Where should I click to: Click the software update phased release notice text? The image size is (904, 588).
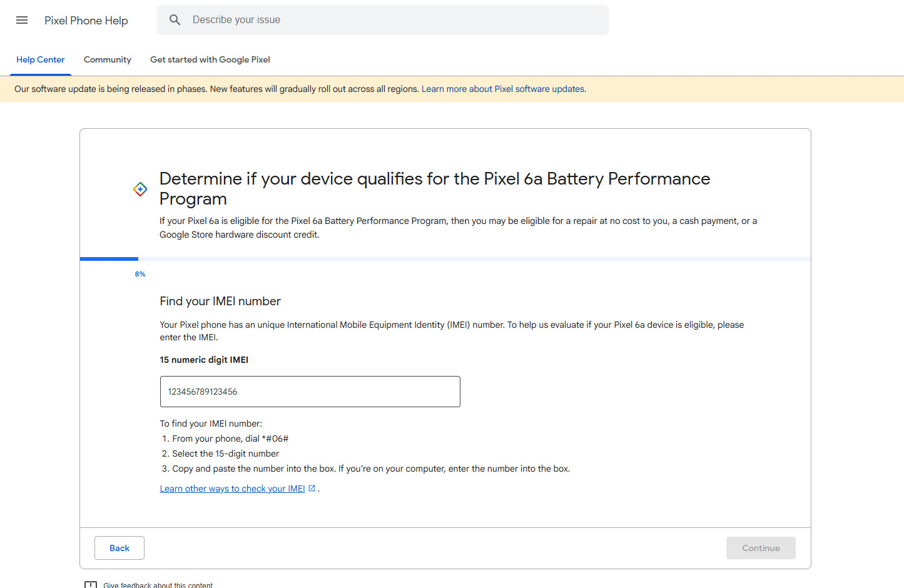click(216, 89)
